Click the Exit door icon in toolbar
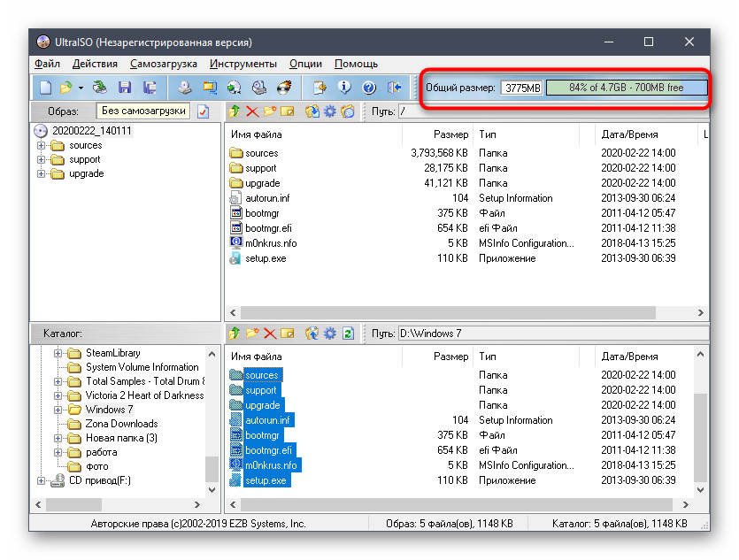Screen dimensions: 739x560 click(x=395, y=88)
